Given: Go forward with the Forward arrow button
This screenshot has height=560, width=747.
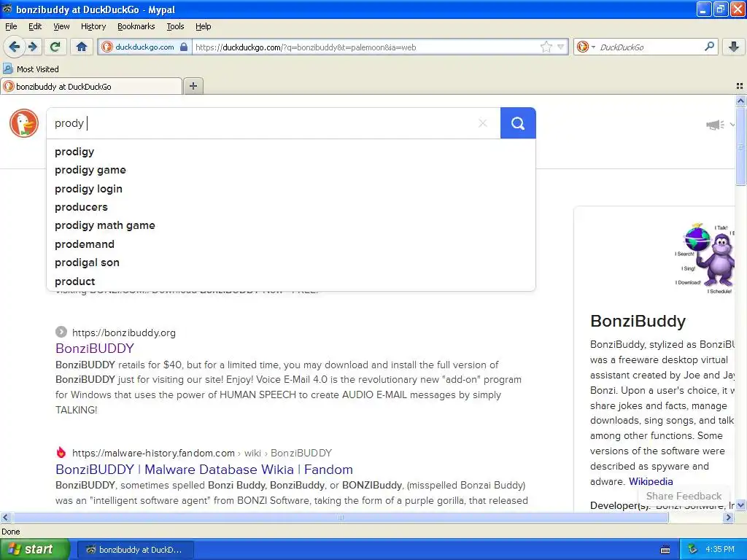Looking at the screenshot, I should pyautogui.click(x=33, y=47).
